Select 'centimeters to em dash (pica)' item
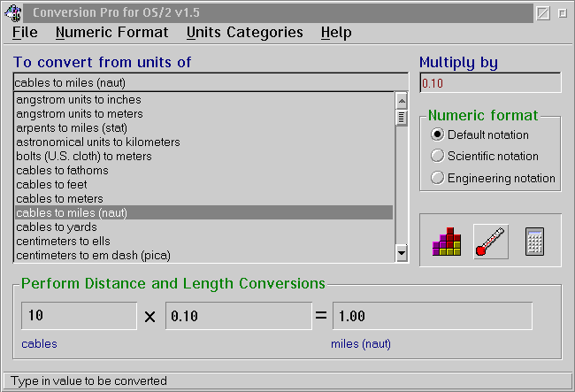Image resolution: width=575 pixels, height=392 pixels. tap(203, 255)
